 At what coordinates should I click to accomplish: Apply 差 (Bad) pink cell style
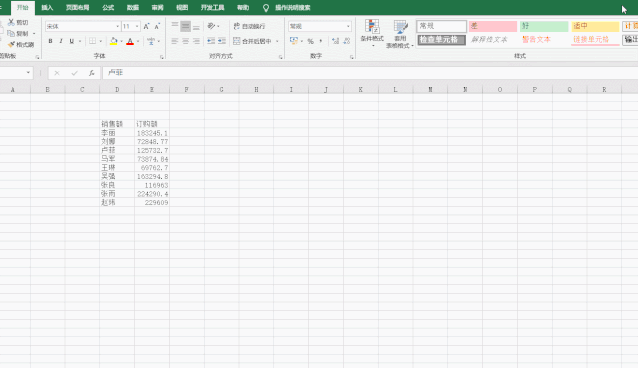click(x=493, y=26)
